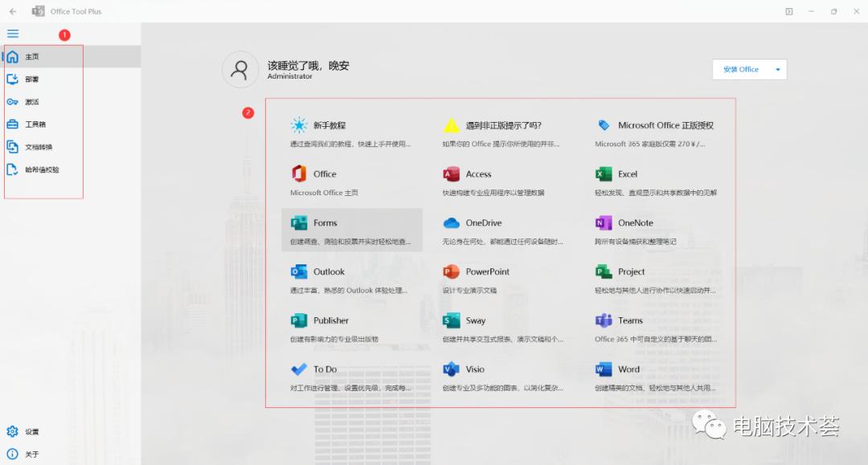Click the Outlook app icon

(x=299, y=271)
